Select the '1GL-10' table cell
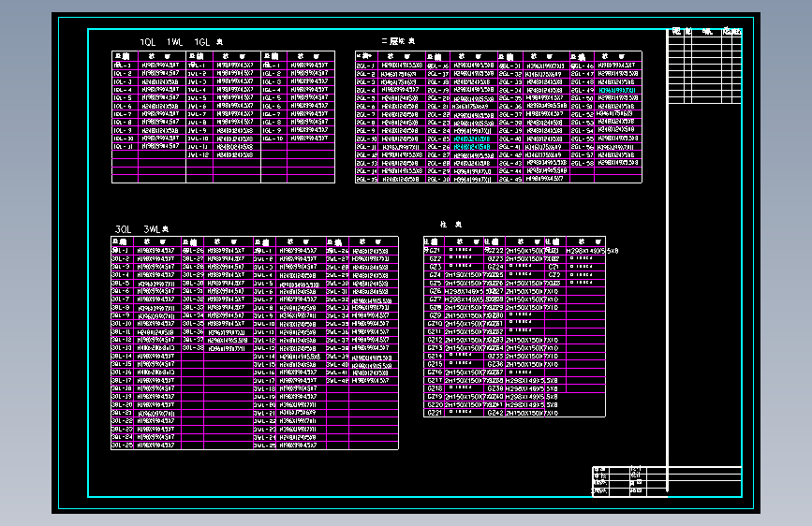812x526 pixels. (273, 139)
